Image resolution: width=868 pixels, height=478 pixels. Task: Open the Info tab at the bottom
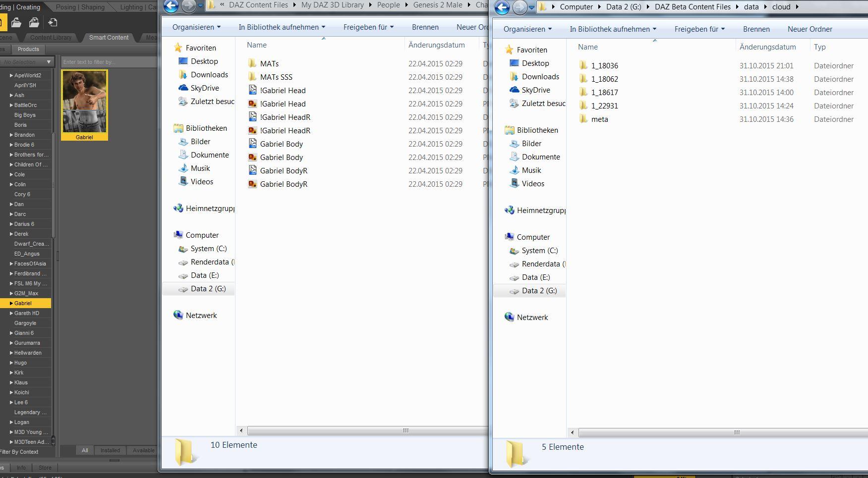tap(21, 468)
